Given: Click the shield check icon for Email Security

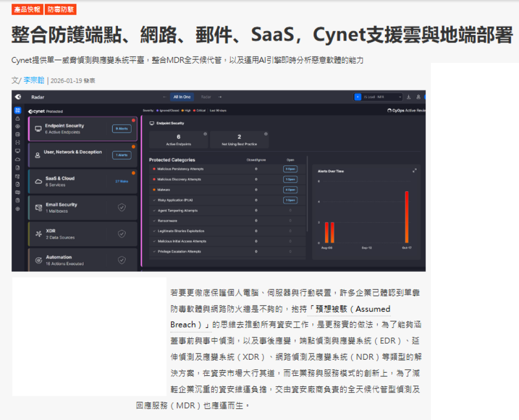Looking at the screenshot, I should (122, 207).
